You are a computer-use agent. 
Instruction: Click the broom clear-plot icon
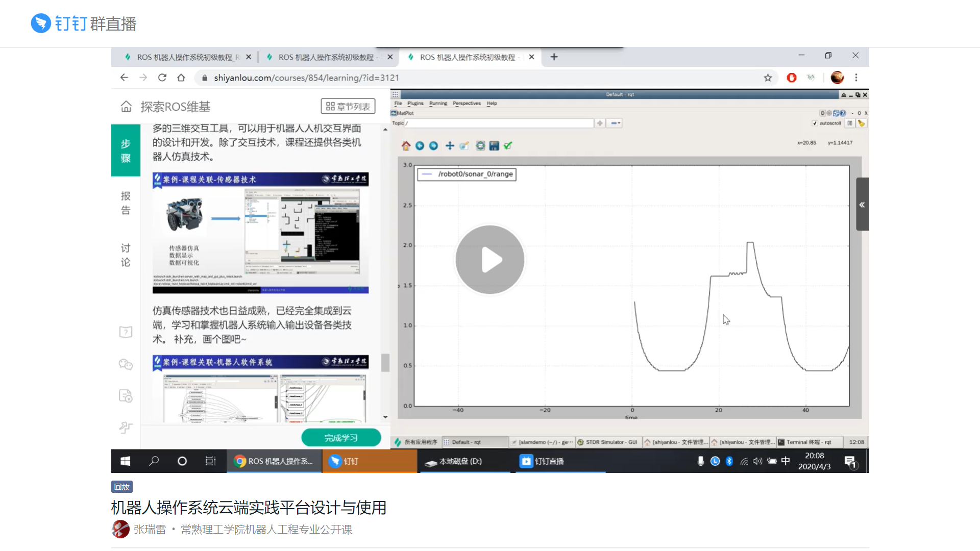862,123
